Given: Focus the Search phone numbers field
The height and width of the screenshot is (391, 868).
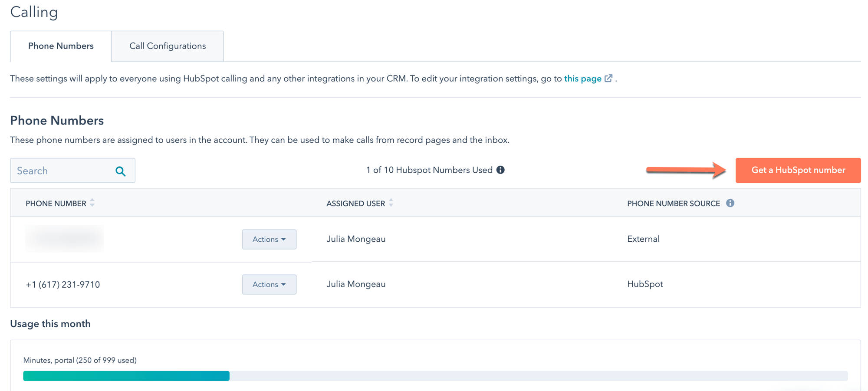Looking at the screenshot, I should pos(63,171).
